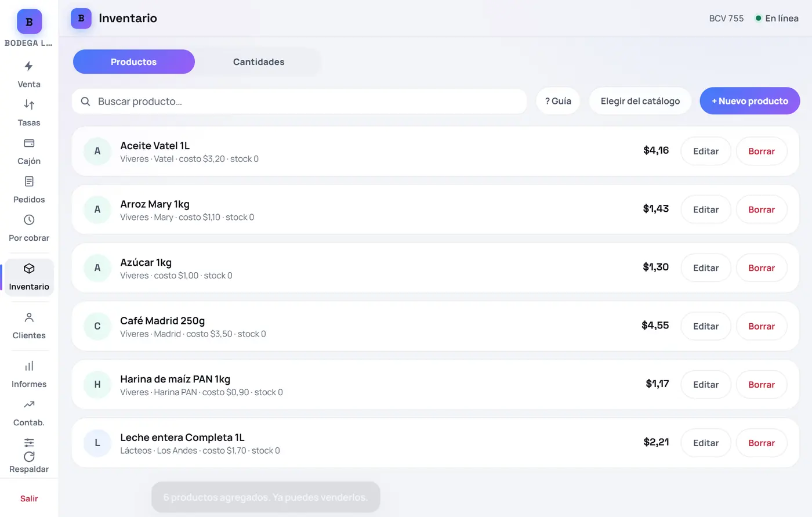812x517 pixels.
Task: Edit the Leche entera Completa 1L product
Action: point(706,443)
